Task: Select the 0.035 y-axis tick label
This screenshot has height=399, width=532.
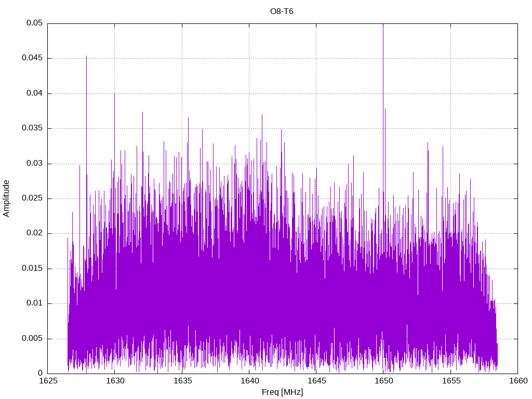Action: (x=32, y=128)
